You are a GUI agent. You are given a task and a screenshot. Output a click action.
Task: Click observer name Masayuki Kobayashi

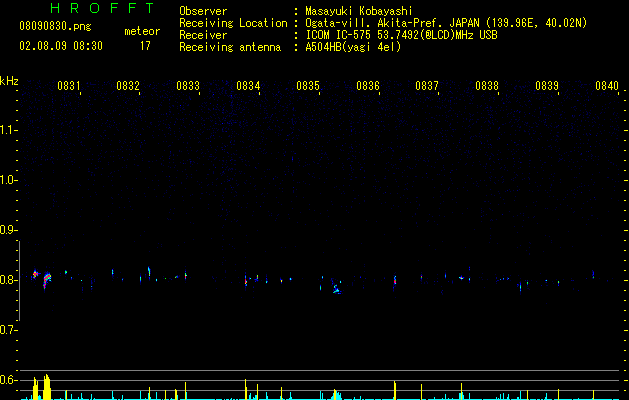tap(359, 11)
